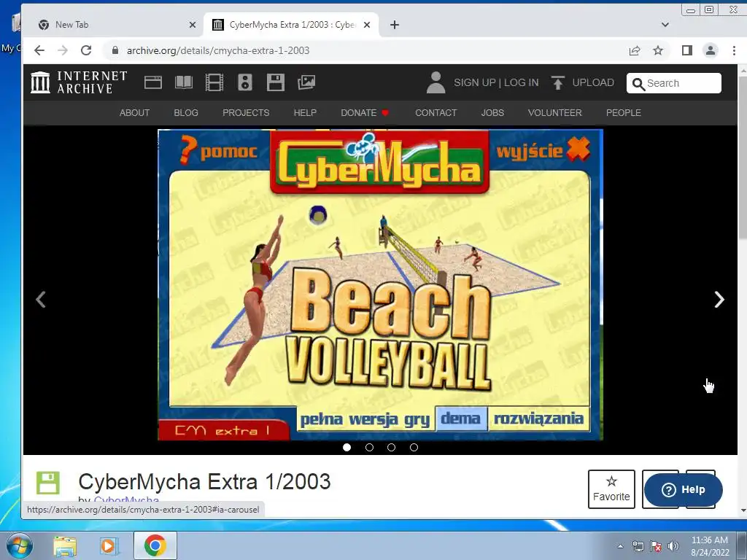Viewport: 747px width, 560px height.
Task: Click the Favorite button
Action: point(611,489)
